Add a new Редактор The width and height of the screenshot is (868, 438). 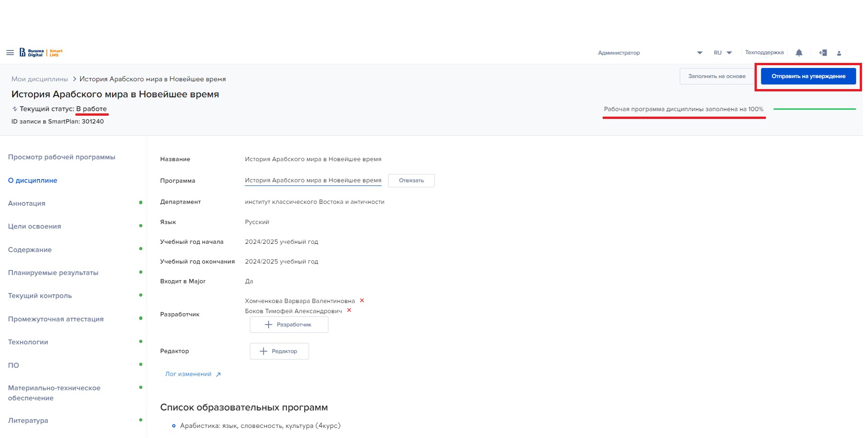click(x=279, y=351)
